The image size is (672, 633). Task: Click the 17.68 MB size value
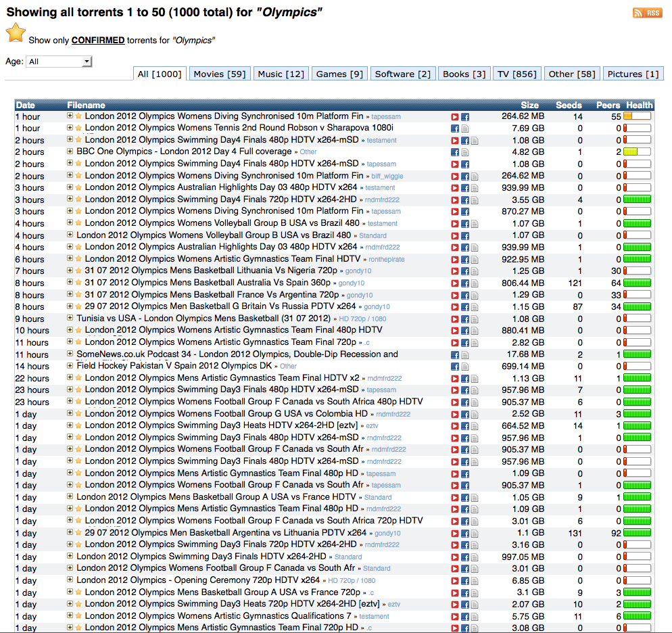pyautogui.click(x=525, y=354)
